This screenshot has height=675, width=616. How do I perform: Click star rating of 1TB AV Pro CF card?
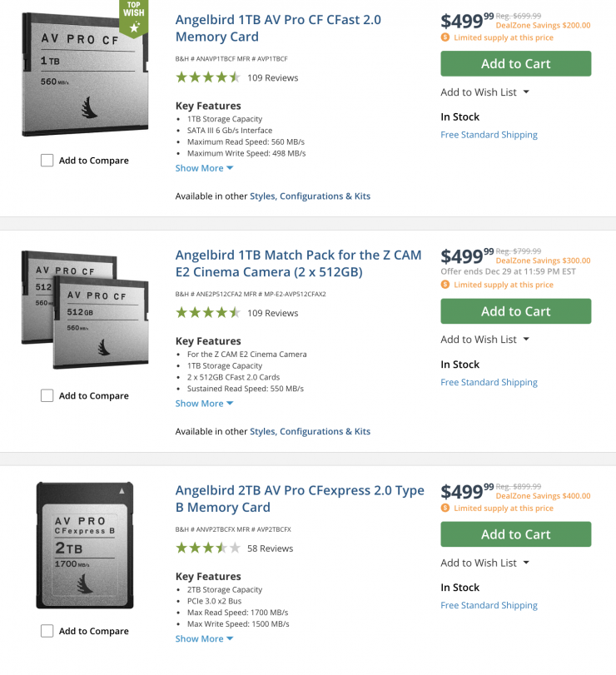208,77
